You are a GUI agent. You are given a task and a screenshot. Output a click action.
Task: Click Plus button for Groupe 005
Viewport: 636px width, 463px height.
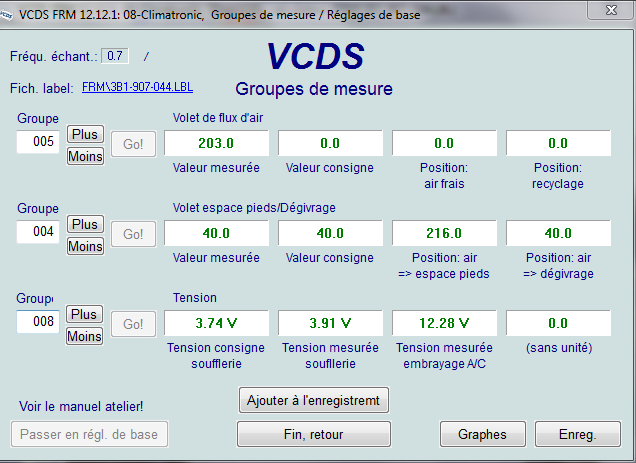click(x=85, y=134)
